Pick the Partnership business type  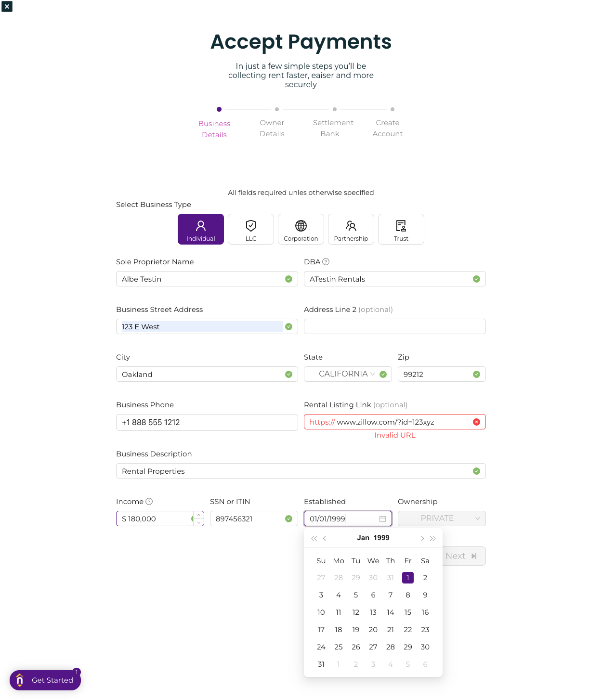pyautogui.click(x=351, y=229)
